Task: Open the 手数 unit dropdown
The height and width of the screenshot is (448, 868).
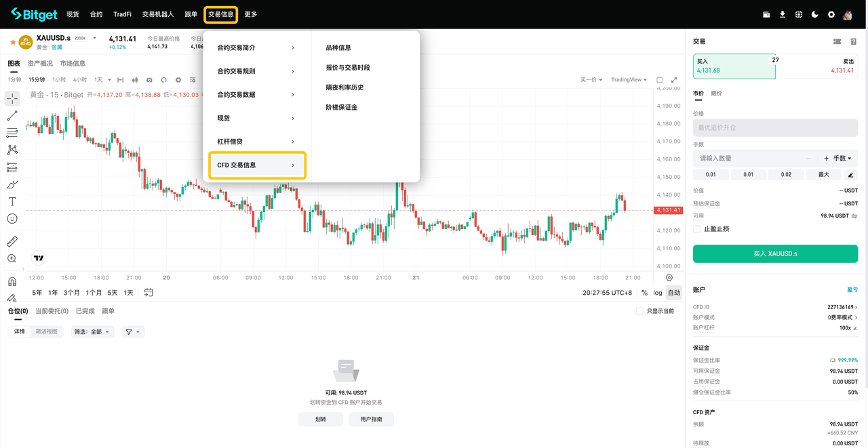Action: pos(842,159)
